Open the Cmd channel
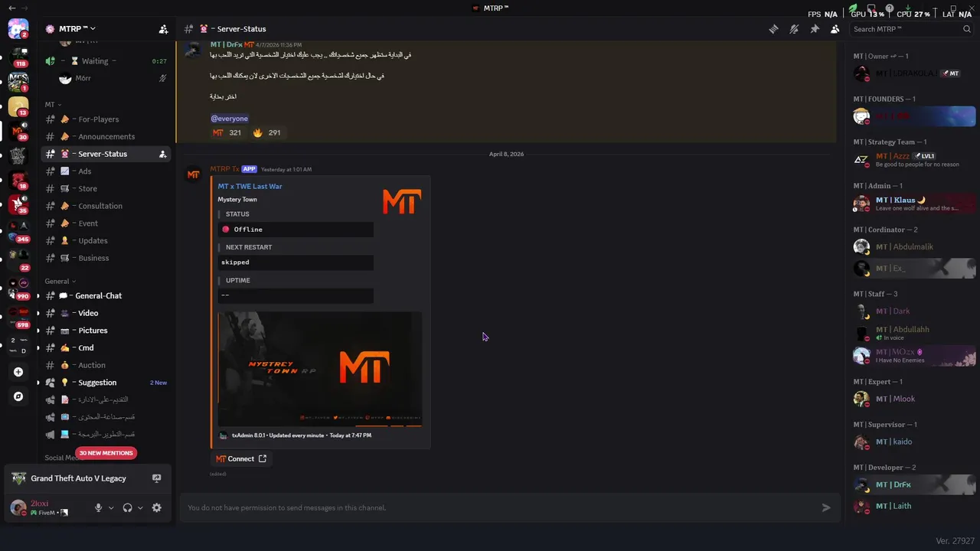The height and width of the screenshot is (551, 980). click(x=106, y=347)
